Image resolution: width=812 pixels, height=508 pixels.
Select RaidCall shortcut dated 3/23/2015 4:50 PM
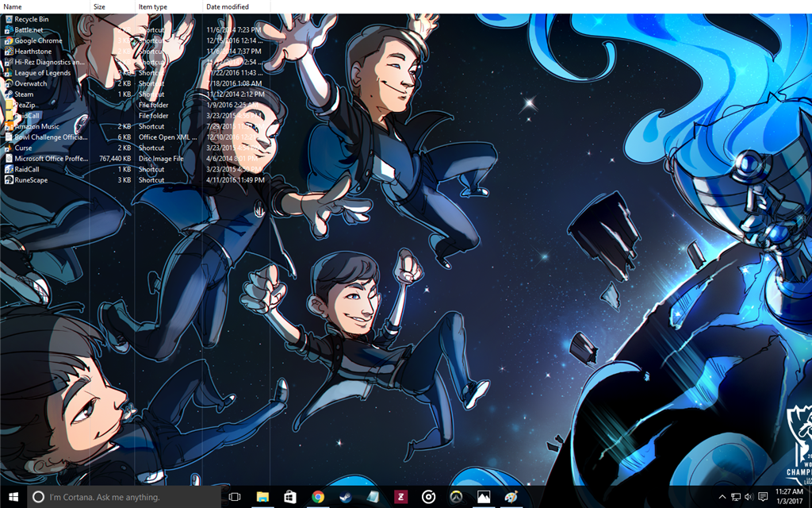click(x=27, y=169)
